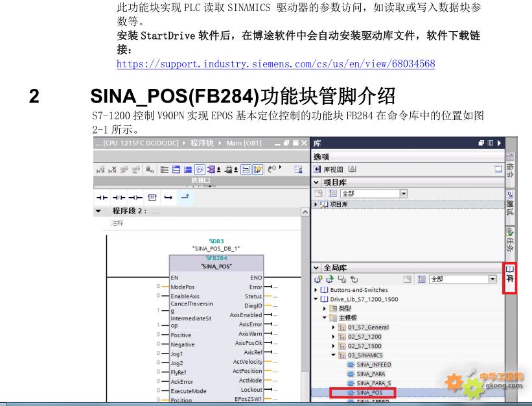Screen dimensions: 532x406
Task: Select SINA_PARA block
Action: 371,374
